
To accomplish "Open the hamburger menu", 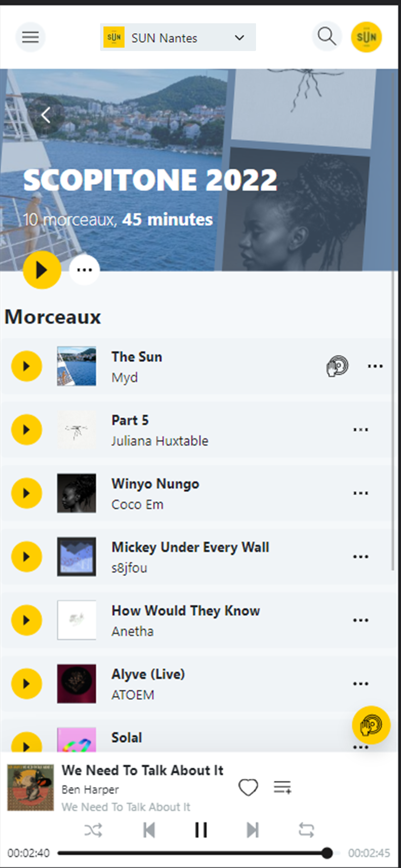I will 30,37.
